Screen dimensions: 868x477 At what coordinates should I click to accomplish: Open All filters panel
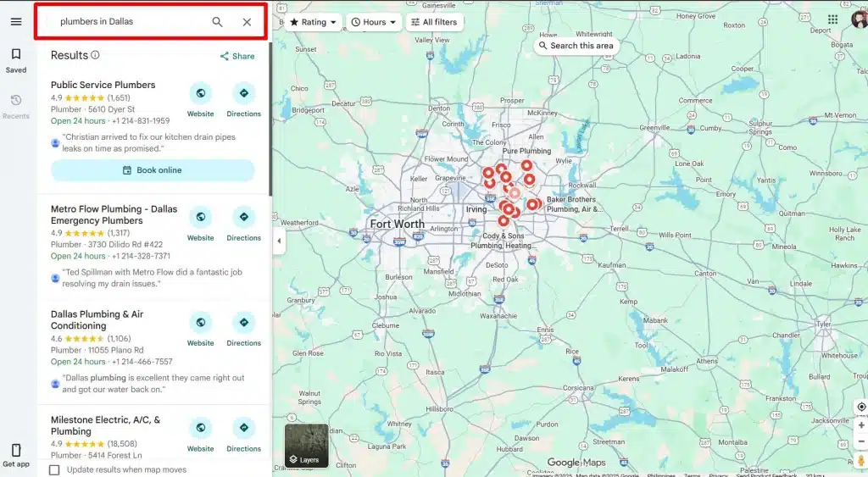click(x=435, y=22)
